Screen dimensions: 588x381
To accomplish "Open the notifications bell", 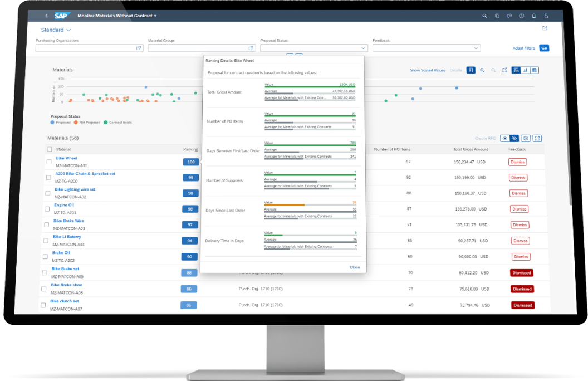I will point(533,16).
